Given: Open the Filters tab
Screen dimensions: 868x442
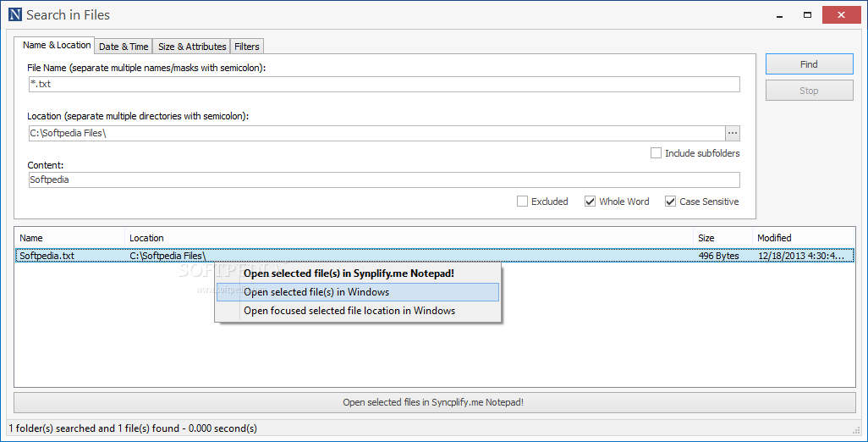Looking at the screenshot, I should (x=247, y=47).
